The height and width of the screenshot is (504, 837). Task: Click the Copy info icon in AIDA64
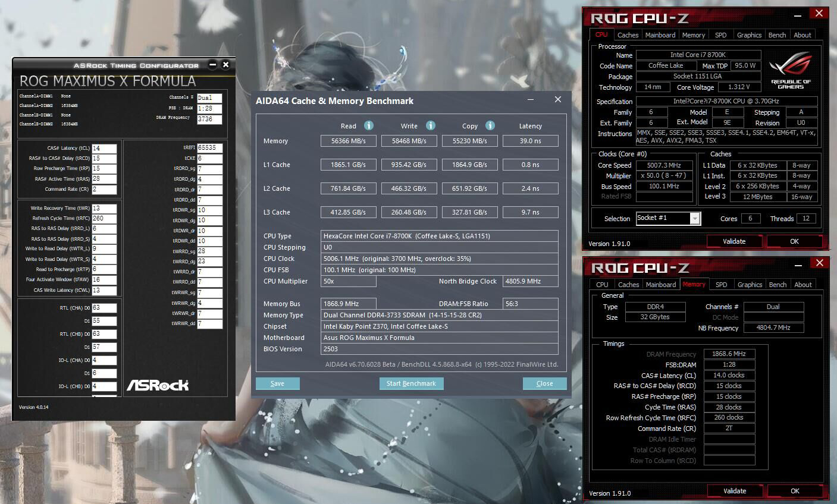490,125
